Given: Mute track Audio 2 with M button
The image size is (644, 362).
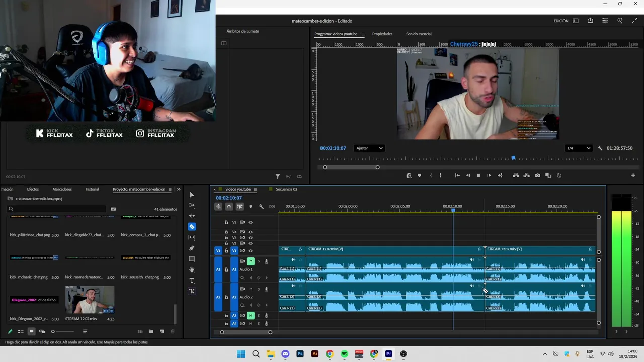Looking at the screenshot, I should (251, 289).
